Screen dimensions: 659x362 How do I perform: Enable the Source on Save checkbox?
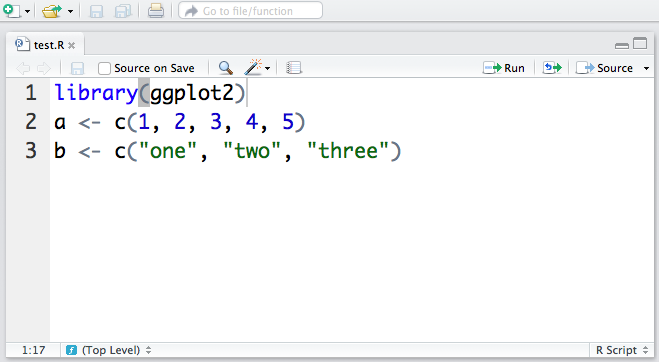click(x=104, y=68)
